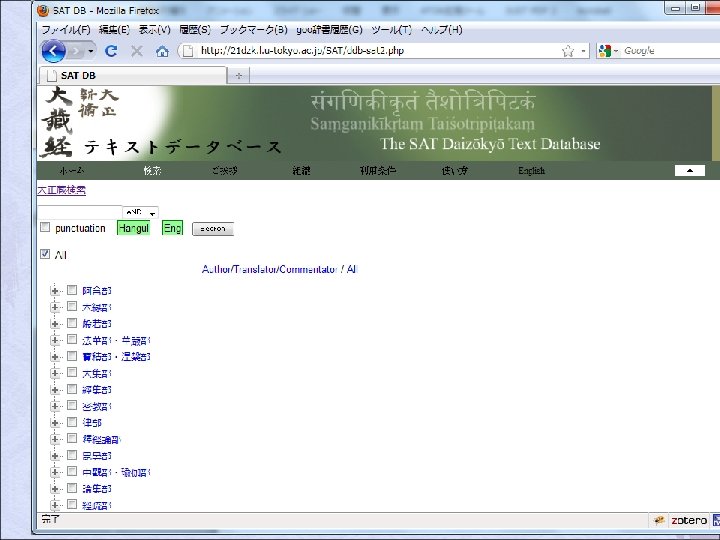The width and height of the screenshot is (720, 540).
Task: Expand the 本縁部 tree node
Action: click(55, 307)
